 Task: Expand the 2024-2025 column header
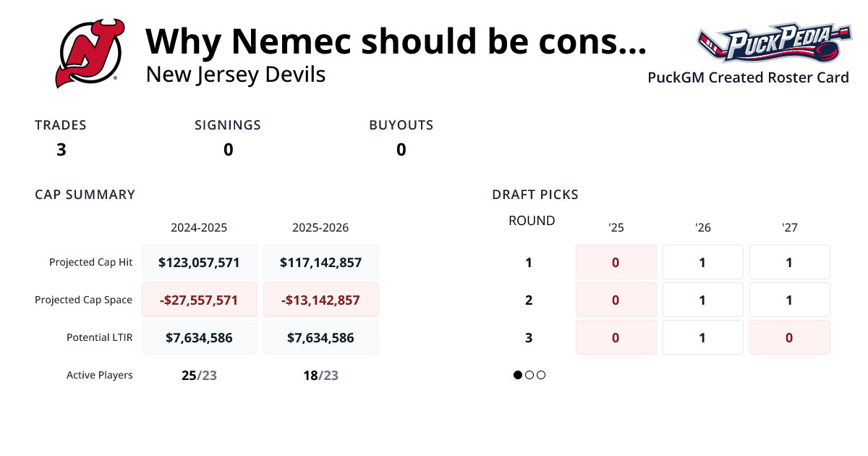tap(200, 227)
